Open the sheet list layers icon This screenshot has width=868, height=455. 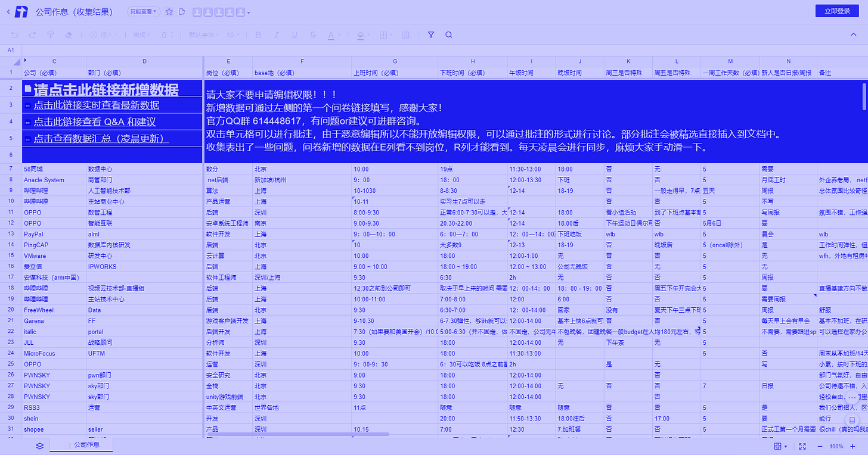tap(39, 445)
